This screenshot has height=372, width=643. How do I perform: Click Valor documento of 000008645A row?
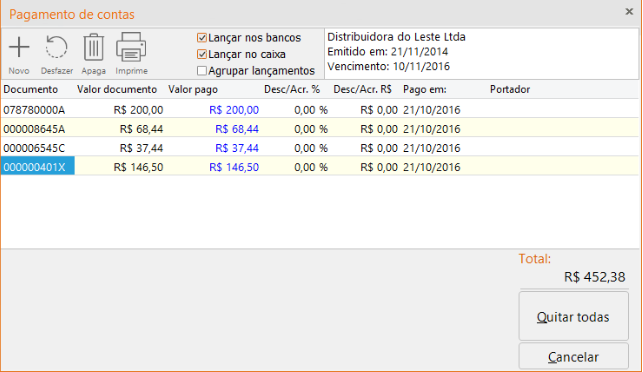pos(141,129)
